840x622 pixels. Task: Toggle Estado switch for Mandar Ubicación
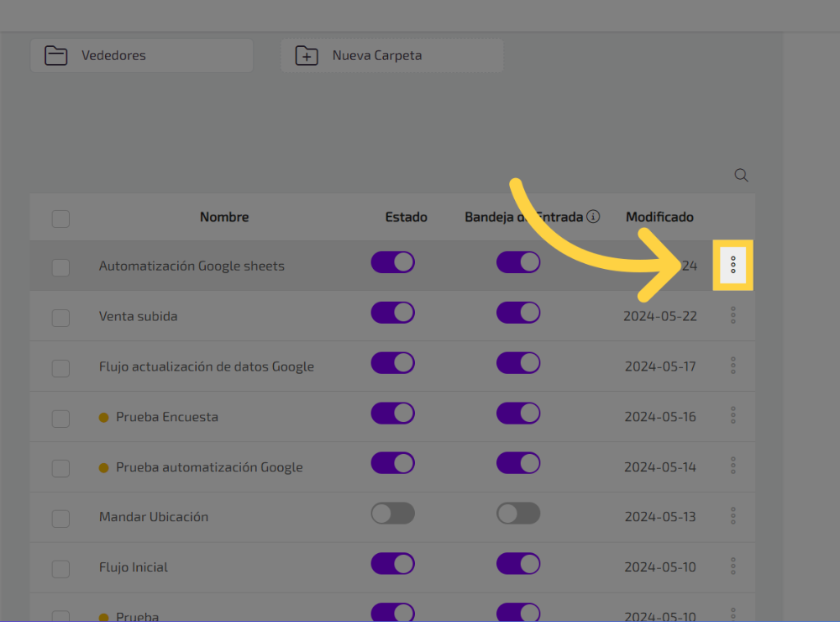coord(392,514)
